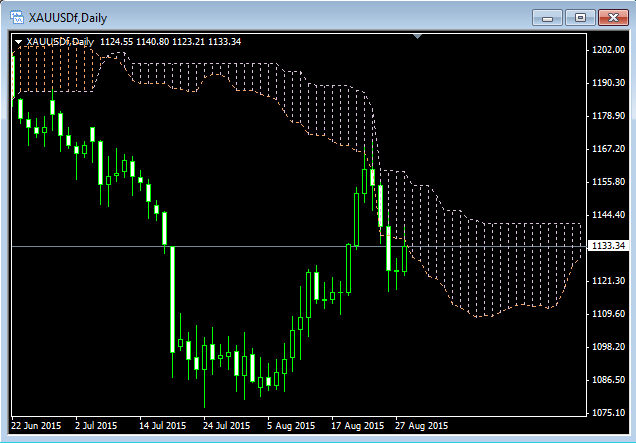The height and width of the screenshot is (443, 636).
Task: Click the 1190.30 price scale label
Action: click(x=608, y=83)
